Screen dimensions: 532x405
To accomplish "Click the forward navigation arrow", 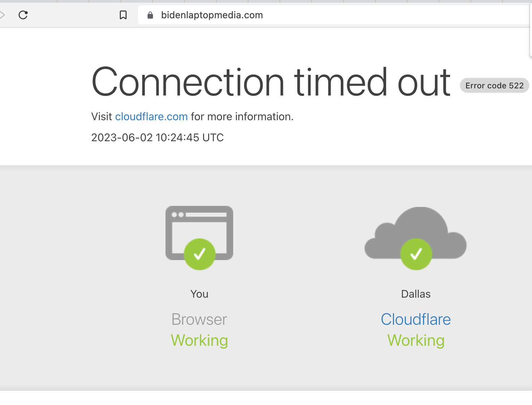I will 2,15.
